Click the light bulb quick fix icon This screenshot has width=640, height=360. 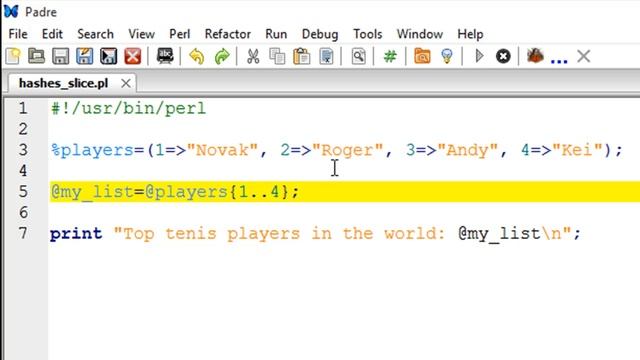tap(447, 56)
